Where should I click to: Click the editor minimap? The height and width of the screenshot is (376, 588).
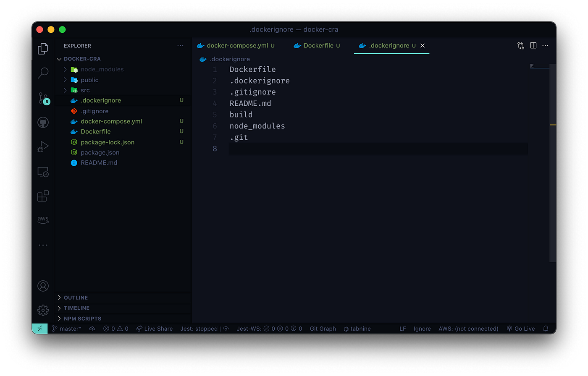(539, 66)
